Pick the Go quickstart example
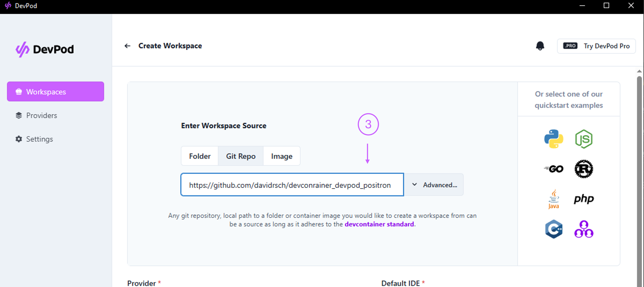This screenshot has width=644, height=287. (553, 169)
